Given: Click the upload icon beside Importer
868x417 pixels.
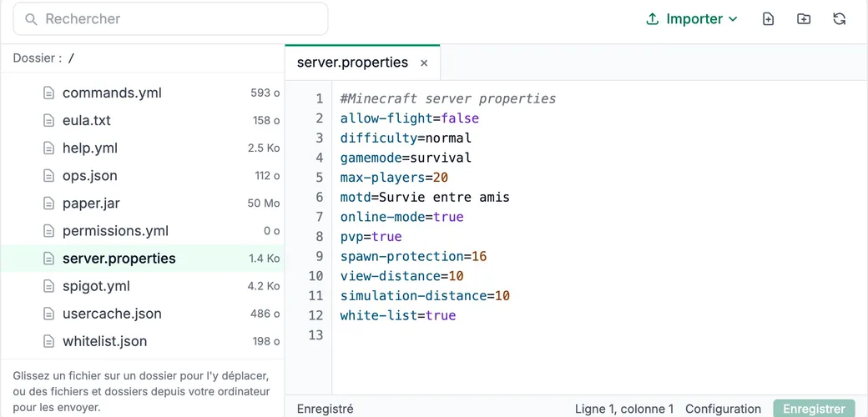Looking at the screenshot, I should (x=653, y=19).
